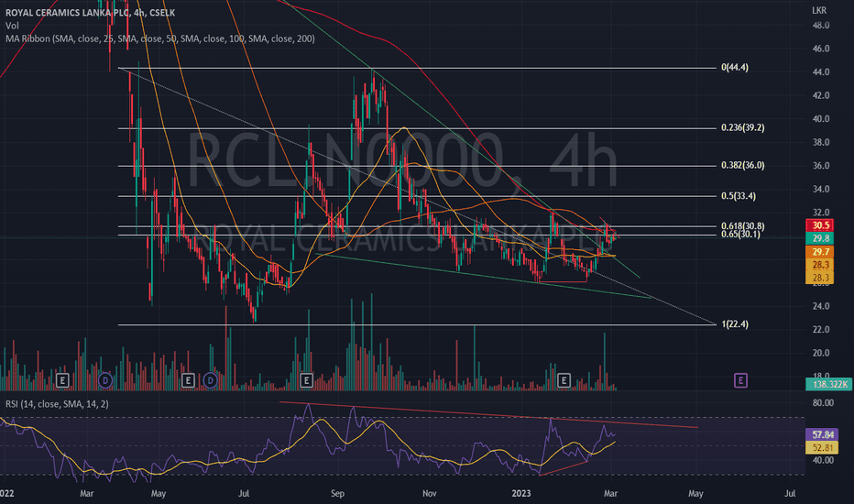
Task: Click the Jul label after May 2023 on time axis
Action: (790, 493)
